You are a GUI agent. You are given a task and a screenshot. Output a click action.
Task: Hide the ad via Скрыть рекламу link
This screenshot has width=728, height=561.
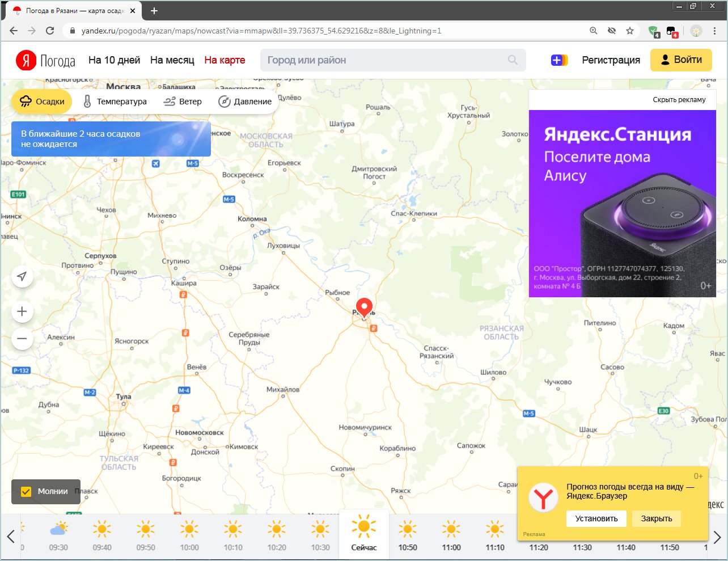tap(678, 98)
